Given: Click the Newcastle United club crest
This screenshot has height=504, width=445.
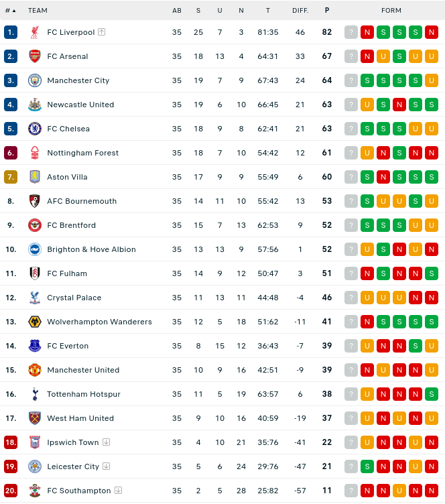Looking at the screenshot, I should [35, 105].
